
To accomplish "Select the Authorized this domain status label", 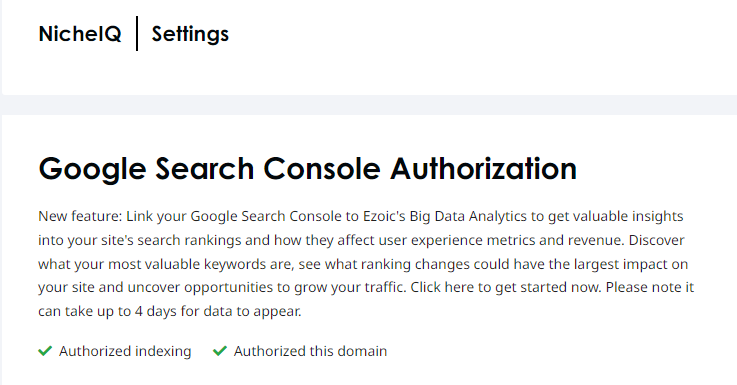I will pyautogui.click(x=310, y=351).
